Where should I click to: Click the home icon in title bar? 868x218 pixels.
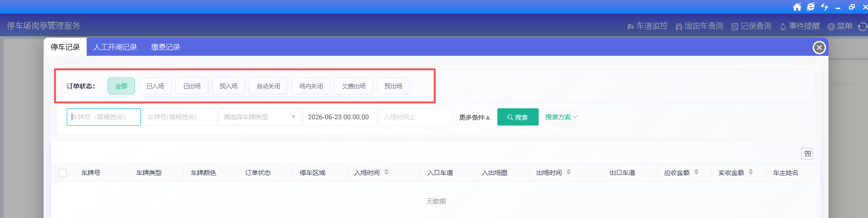tap(797, 7)
